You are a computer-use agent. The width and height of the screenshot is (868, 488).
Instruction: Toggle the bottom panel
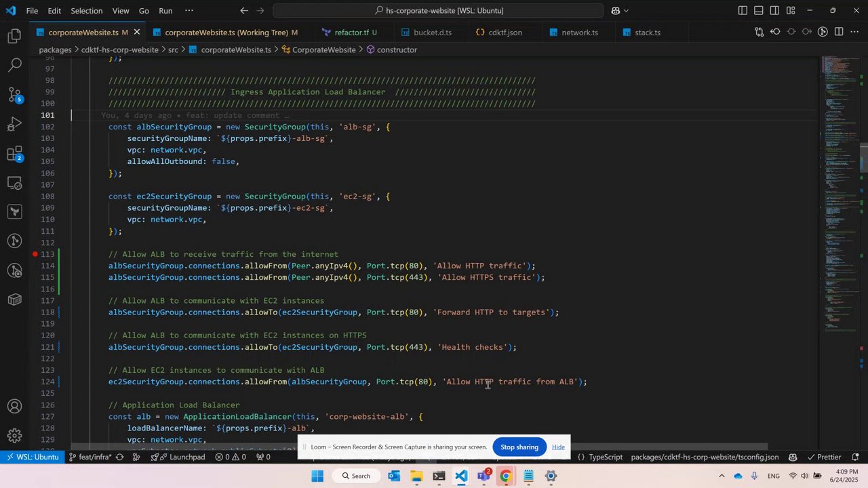[x=759, y=10]
